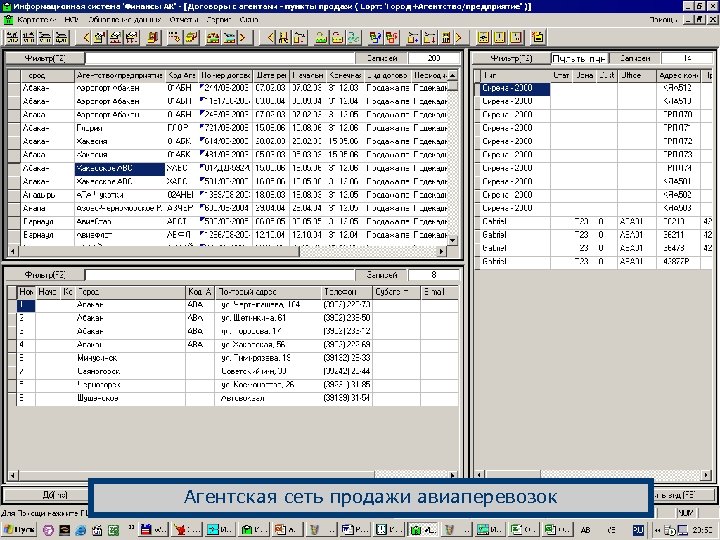This screenshot has width=720, height=540.
Task: Click the last right-arrow icon in the toolbar
Action: click(x=458, y=38)
